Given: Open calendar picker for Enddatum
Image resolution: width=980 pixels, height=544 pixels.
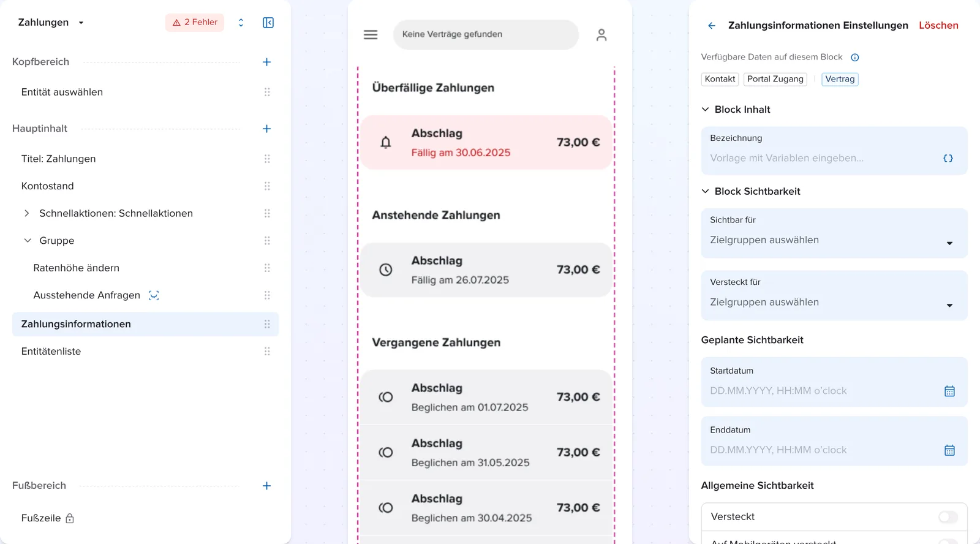Looking at the screenshot, I should [950, 451].
